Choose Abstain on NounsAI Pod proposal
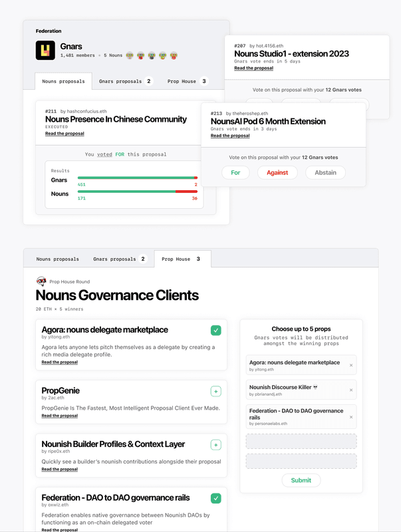The width and height of the screenshot is (401, 532). [326, 172]
